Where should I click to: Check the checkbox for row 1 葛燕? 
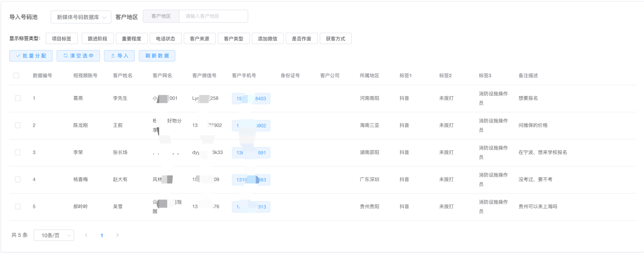coord(18,98)
